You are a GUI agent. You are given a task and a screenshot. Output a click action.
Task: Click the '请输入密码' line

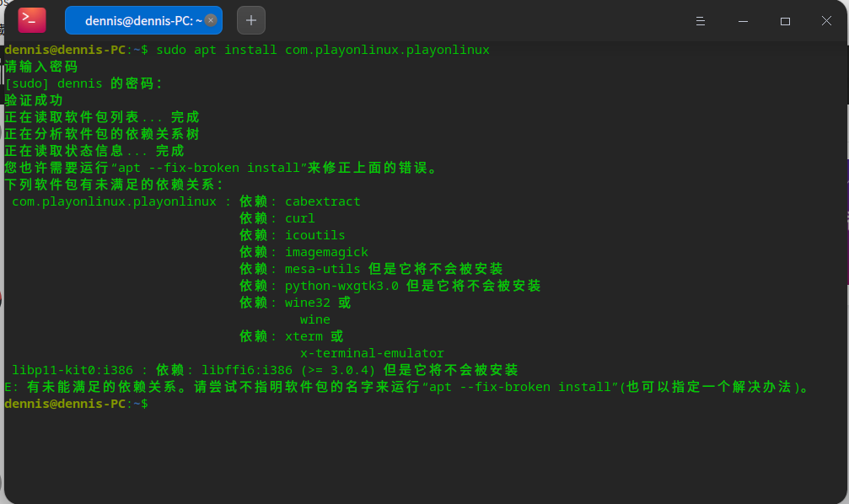(41, 67)
